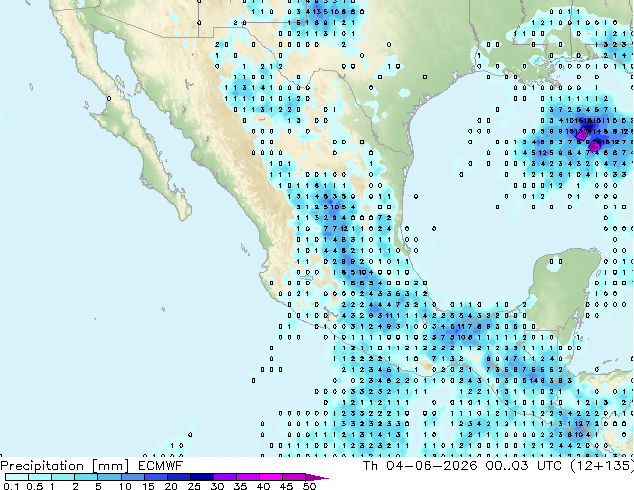Screen dimensions: 634x490
Task: Pick the 15–20 mm legend color swatch
Action: [x=156, y=477]
